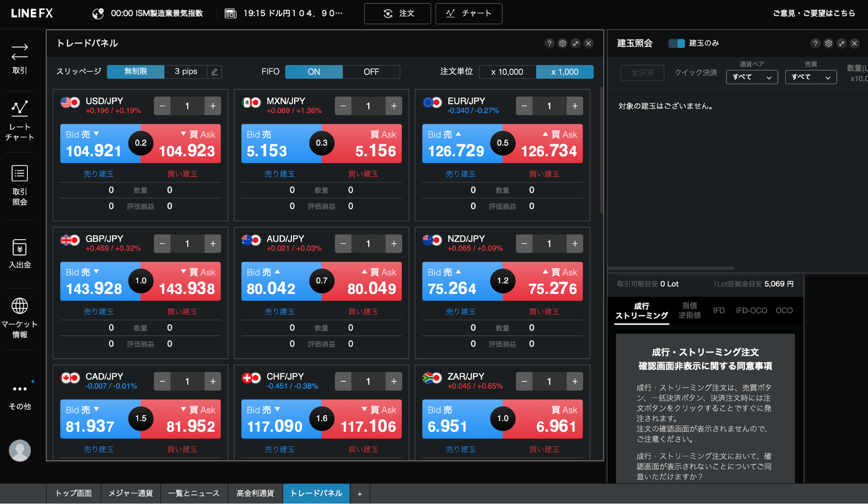Screen dimensions: 868x504
Task: Open the user profile avatar
Action: 20,451
